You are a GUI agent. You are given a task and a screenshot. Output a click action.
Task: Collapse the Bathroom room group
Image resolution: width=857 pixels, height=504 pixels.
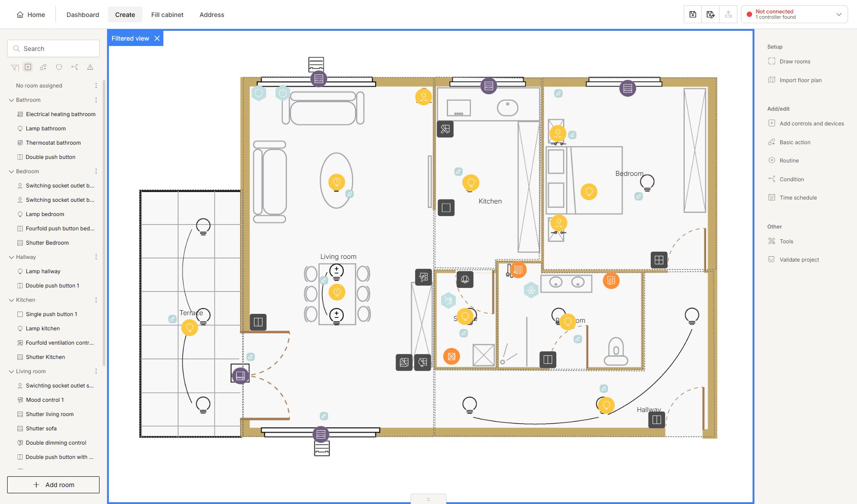pyautogui.click(x=12, y=100)
